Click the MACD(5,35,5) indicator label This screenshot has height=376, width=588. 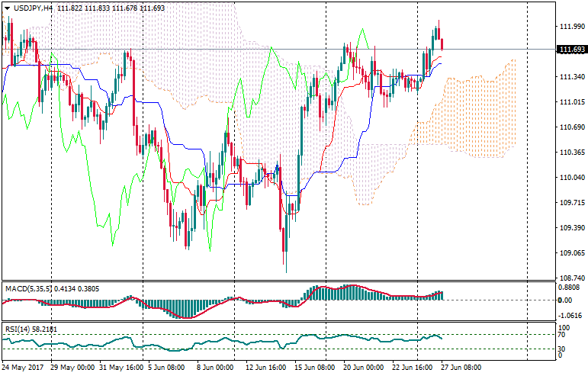[x=31, y=289]
